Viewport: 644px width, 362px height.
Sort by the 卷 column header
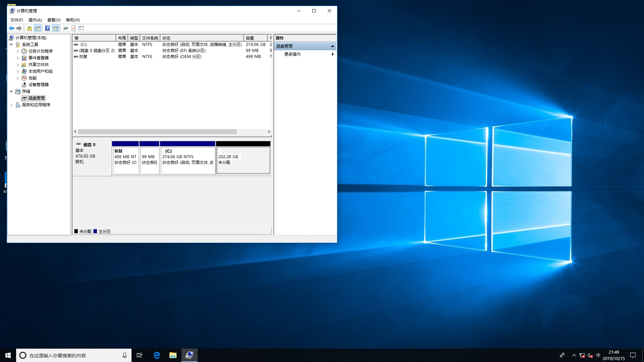click(94, 38)
